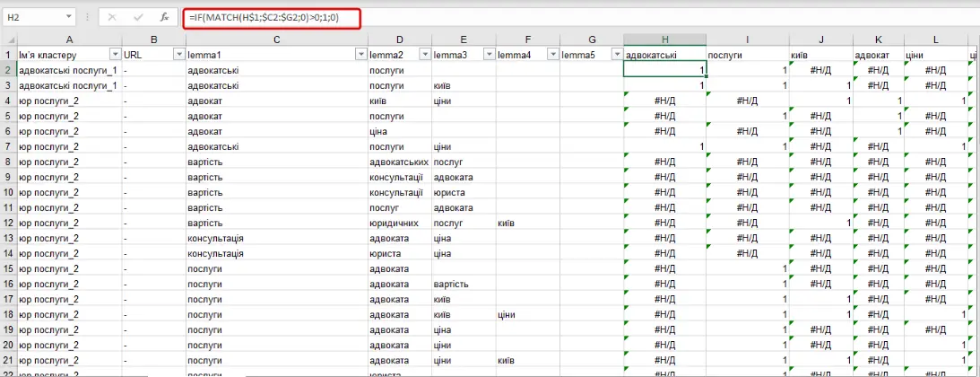
Task: Select column header H
Action: pos(665,40)
